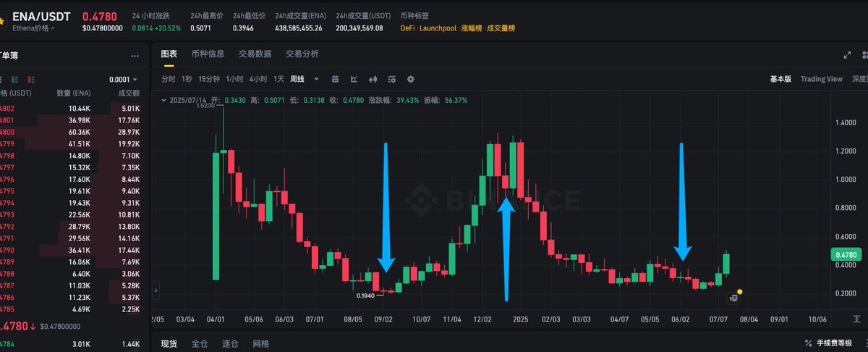Select the 15分钟 chart interval
This screenshot has width=868, height=352.
pyautogui.click(x=209, y=79)
